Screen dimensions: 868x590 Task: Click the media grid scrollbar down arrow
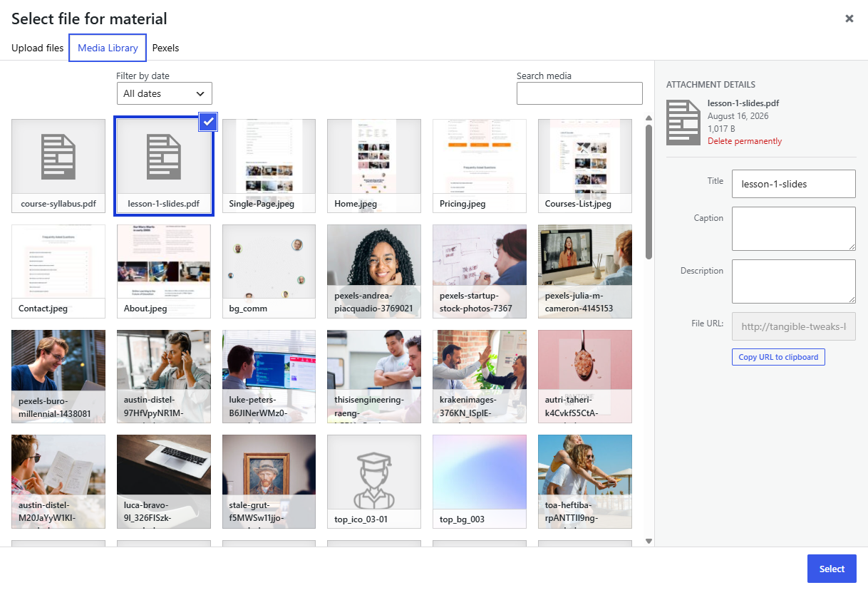[x=649, y=541]
